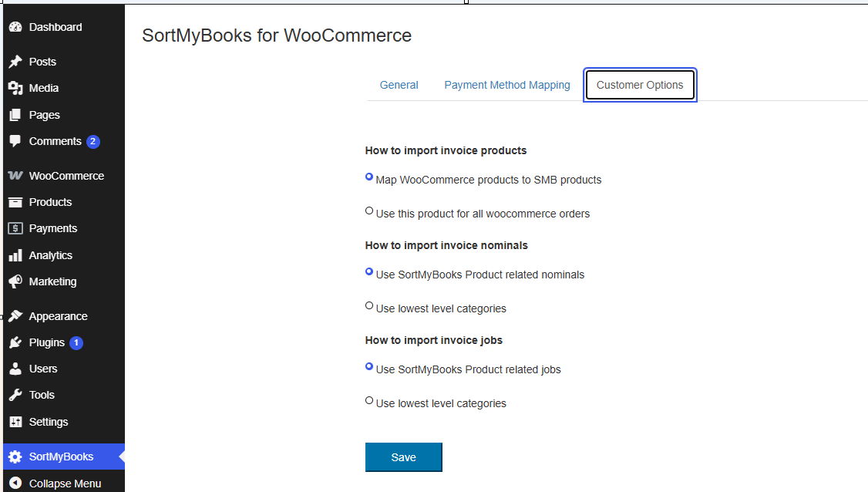Save the import settings
The height and width of the screenshot is (492, 868).
(404, 457)
